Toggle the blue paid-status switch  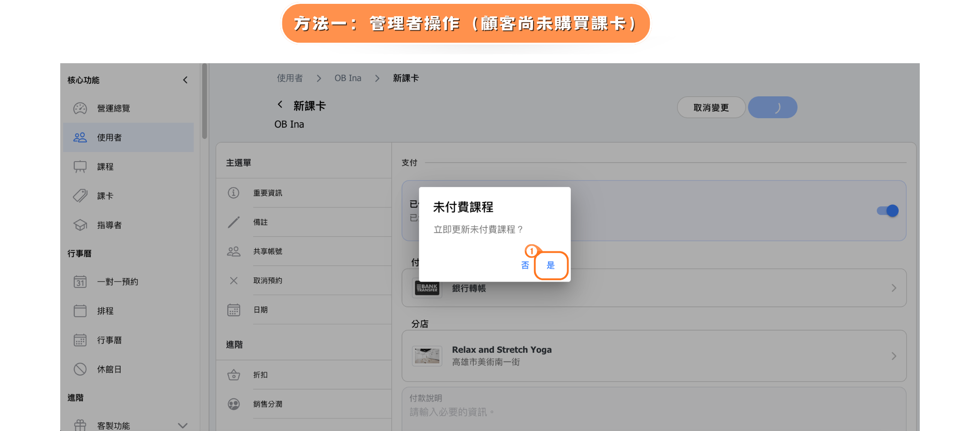coord(888,211)
